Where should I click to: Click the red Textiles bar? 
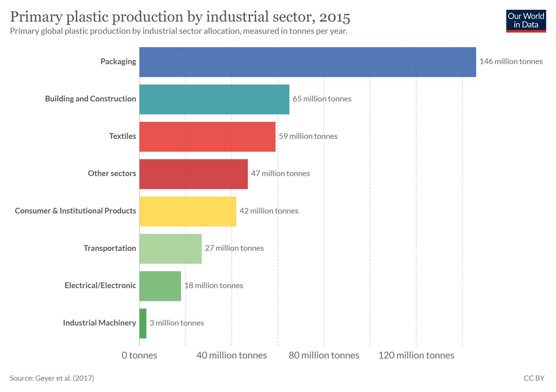tap(208, 137)
